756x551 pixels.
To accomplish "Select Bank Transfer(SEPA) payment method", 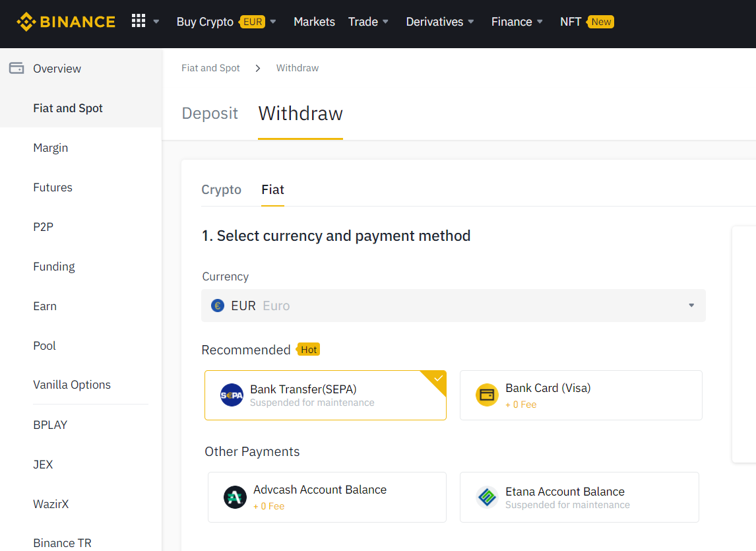I will (x=325, y=395).
